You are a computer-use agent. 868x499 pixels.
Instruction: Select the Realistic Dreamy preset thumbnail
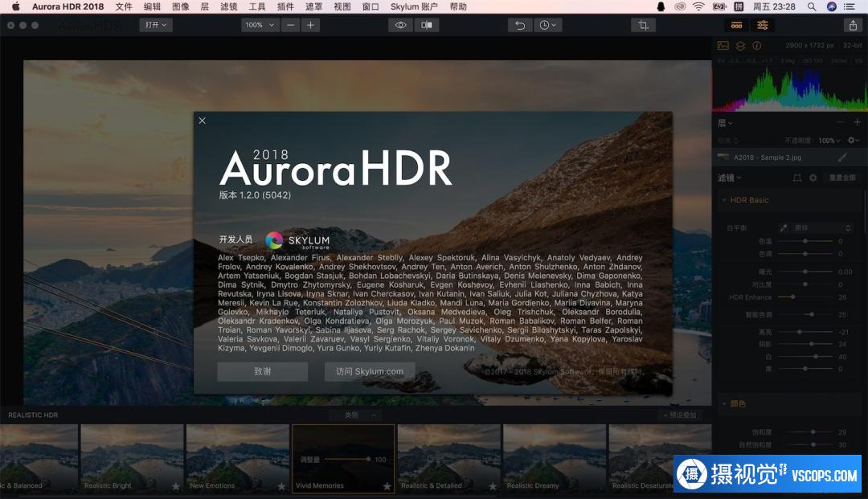(555, 459)
